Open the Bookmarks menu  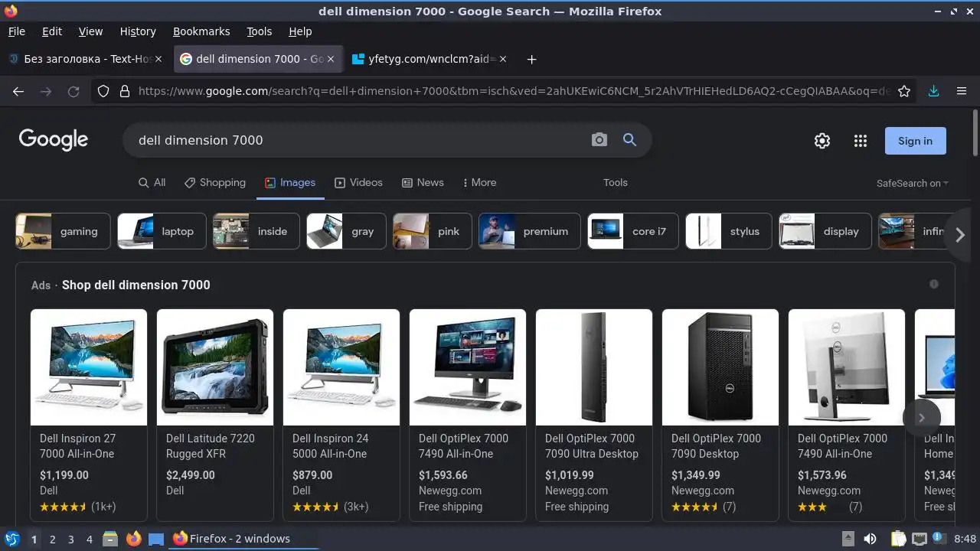[x=201, y=31]
